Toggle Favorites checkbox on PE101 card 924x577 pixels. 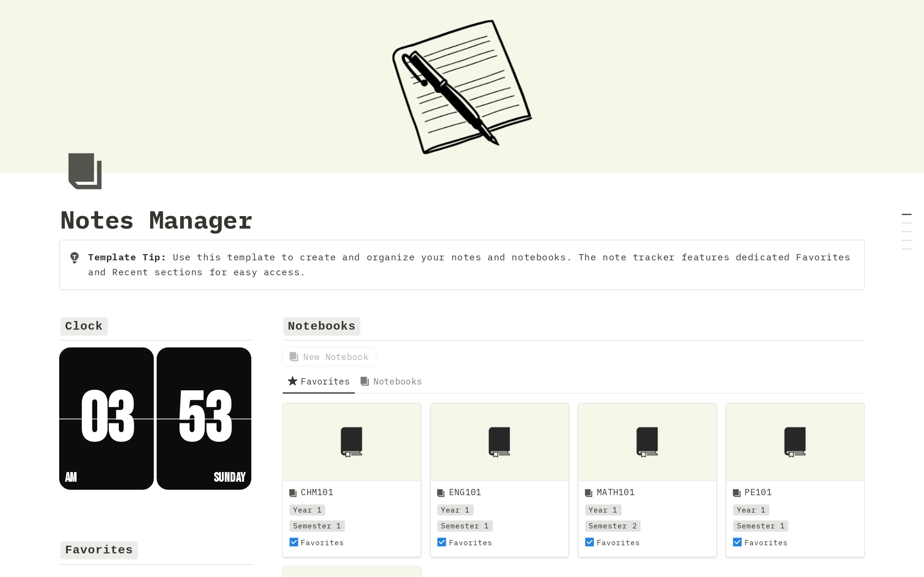737,542
